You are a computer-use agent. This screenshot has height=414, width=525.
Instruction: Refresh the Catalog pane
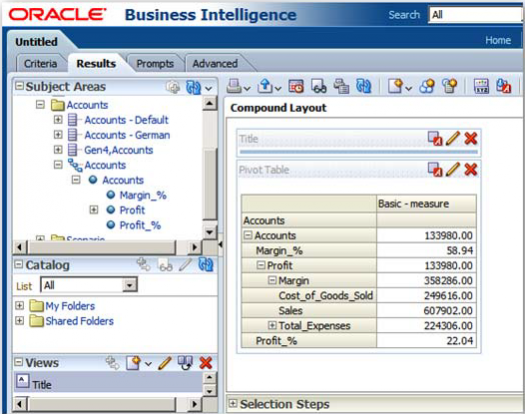pyautogui.click(x=206, y=265)
